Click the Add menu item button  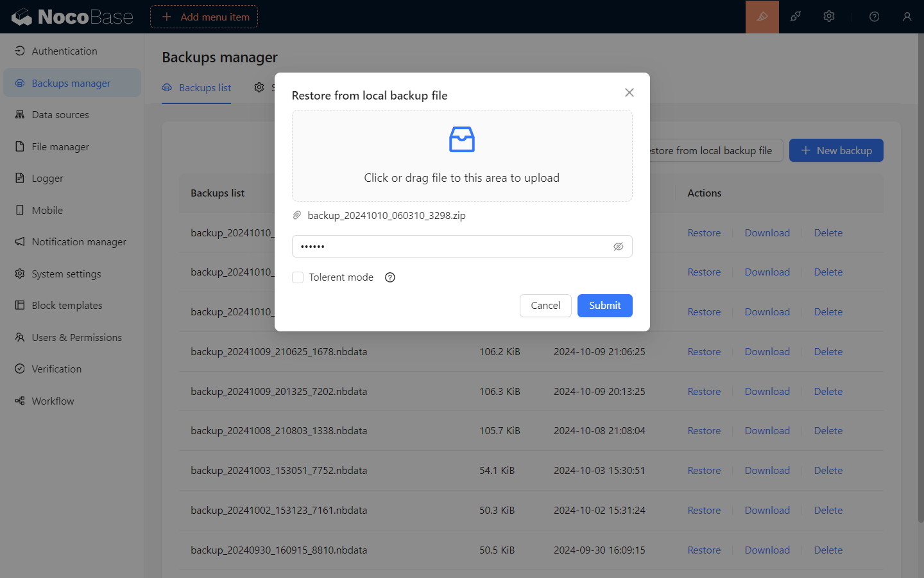pos(204,17)
